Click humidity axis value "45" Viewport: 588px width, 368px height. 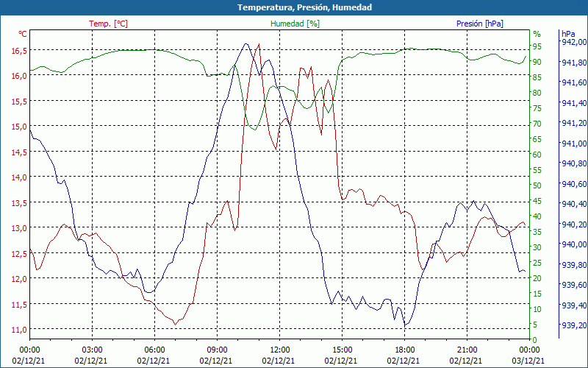(537, 201)
